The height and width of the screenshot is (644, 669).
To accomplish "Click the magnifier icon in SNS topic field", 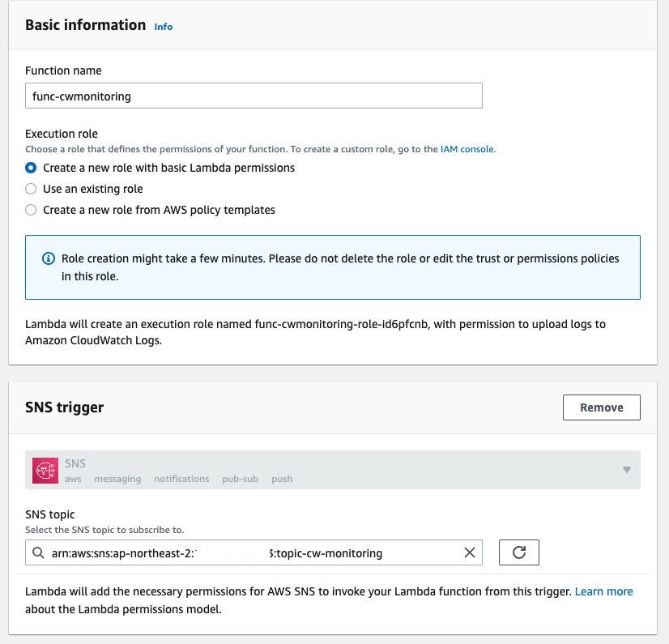I will [38, 553].
